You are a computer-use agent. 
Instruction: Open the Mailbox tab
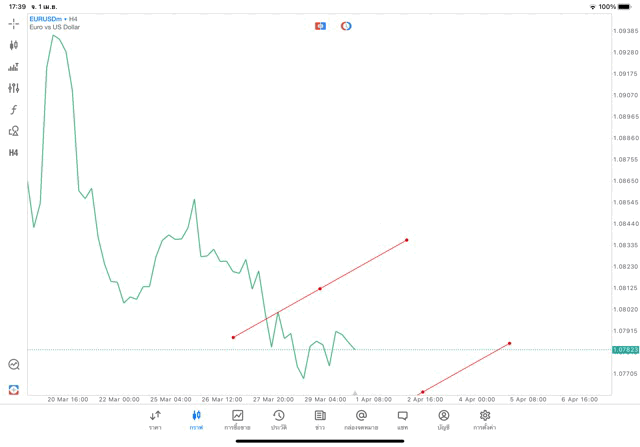[x=361, y=419]
